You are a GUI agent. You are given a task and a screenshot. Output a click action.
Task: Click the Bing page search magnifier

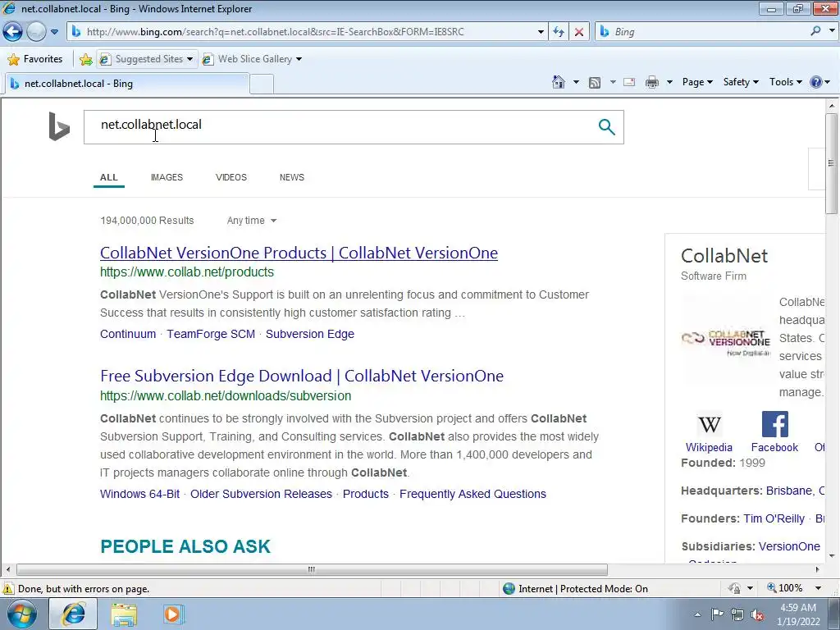[x=606, y=127]
